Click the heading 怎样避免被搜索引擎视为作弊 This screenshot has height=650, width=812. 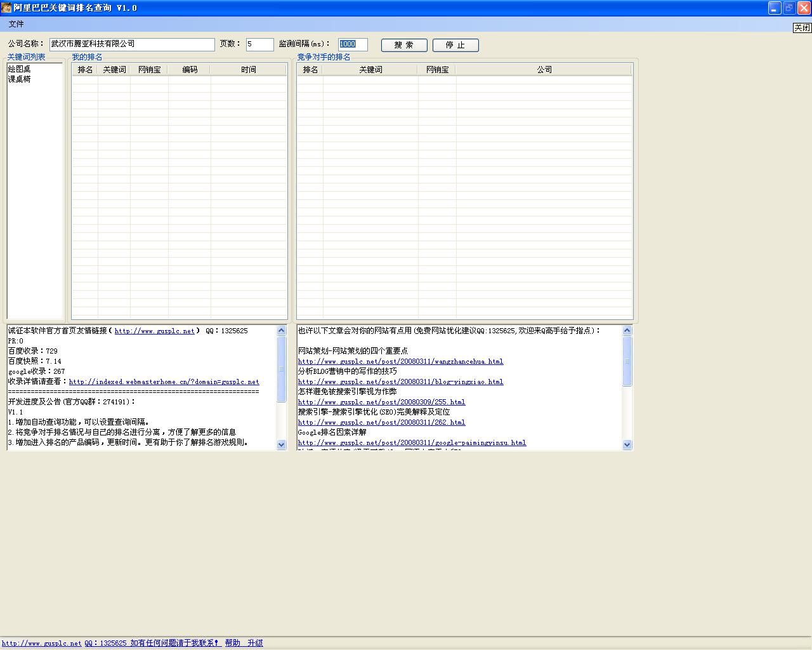click(348, 392)
